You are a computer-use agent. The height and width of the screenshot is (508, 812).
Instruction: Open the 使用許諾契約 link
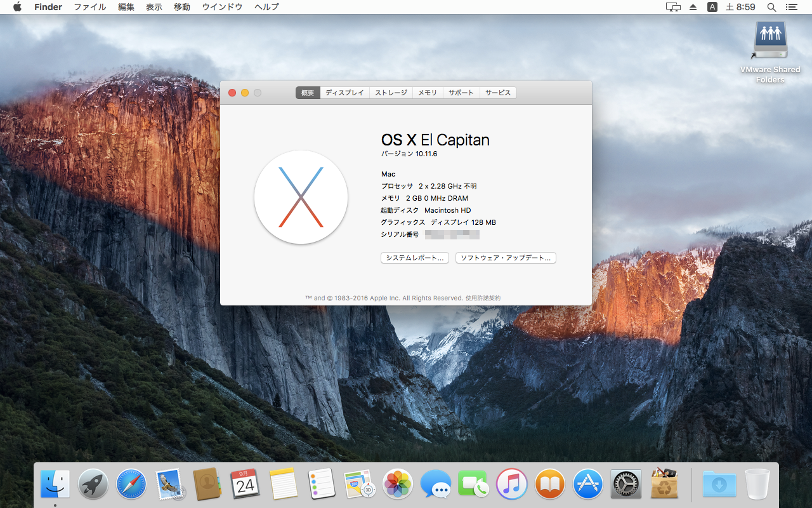[x=483, y=298]
